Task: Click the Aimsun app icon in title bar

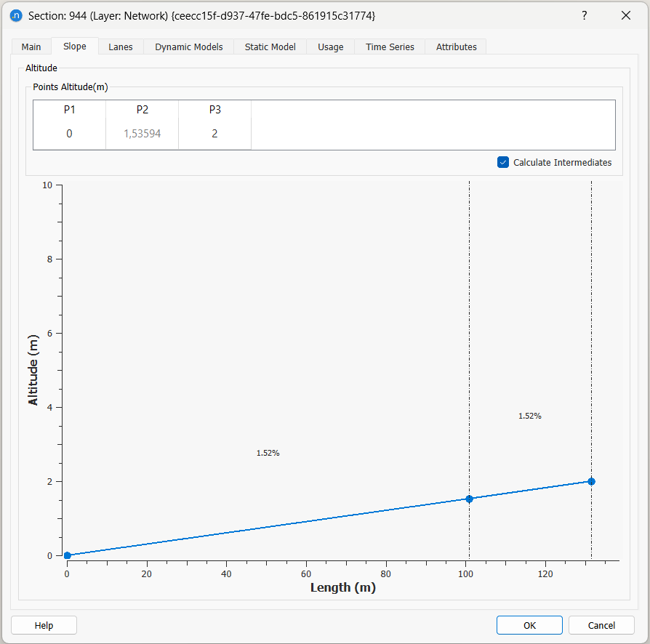Action: [x=16, y=15]
